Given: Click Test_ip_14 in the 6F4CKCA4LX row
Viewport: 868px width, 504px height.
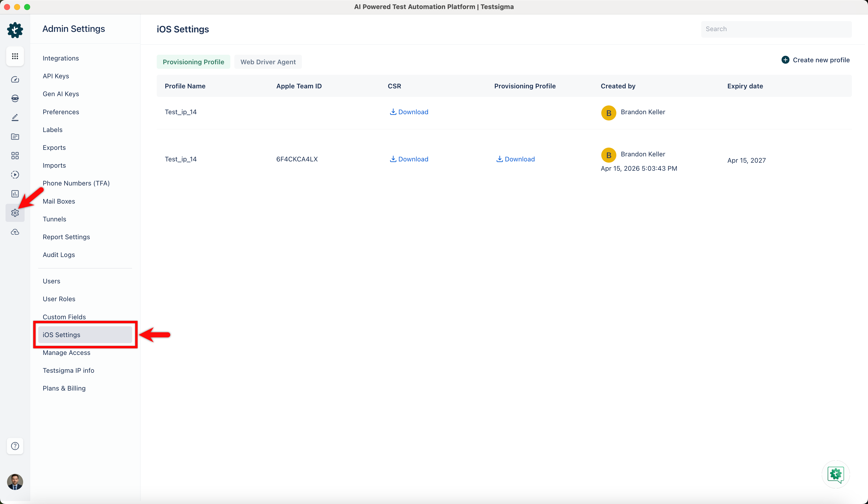Looking at the screenshot, I should pos(181,159).
